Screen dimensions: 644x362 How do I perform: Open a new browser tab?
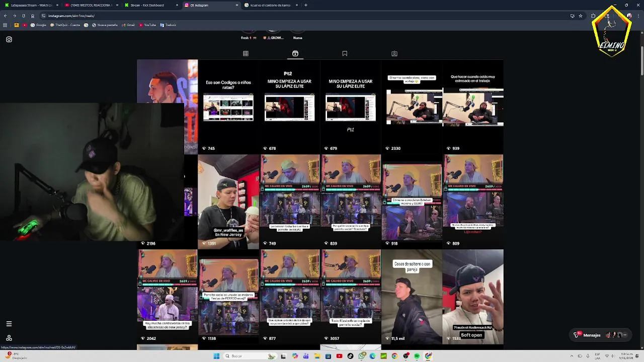coord(306,5)
